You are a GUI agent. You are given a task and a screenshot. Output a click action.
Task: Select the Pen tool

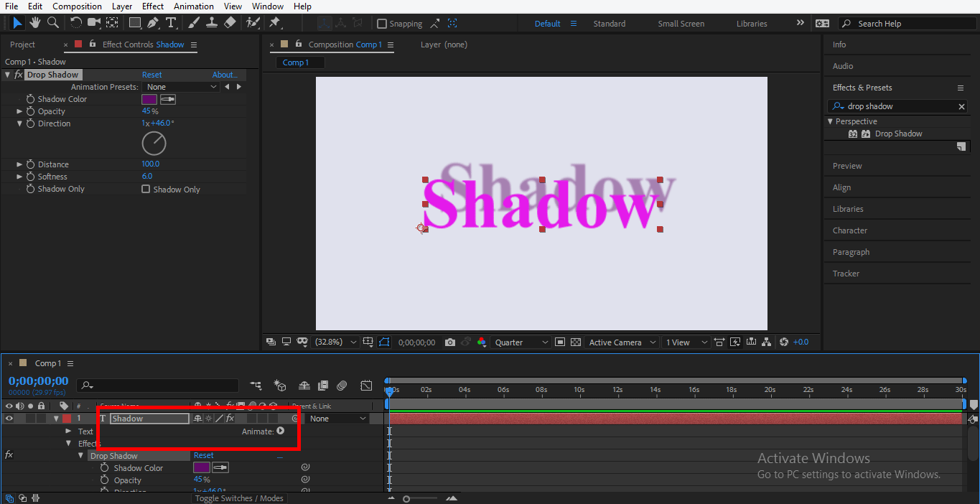coord(152,23)
